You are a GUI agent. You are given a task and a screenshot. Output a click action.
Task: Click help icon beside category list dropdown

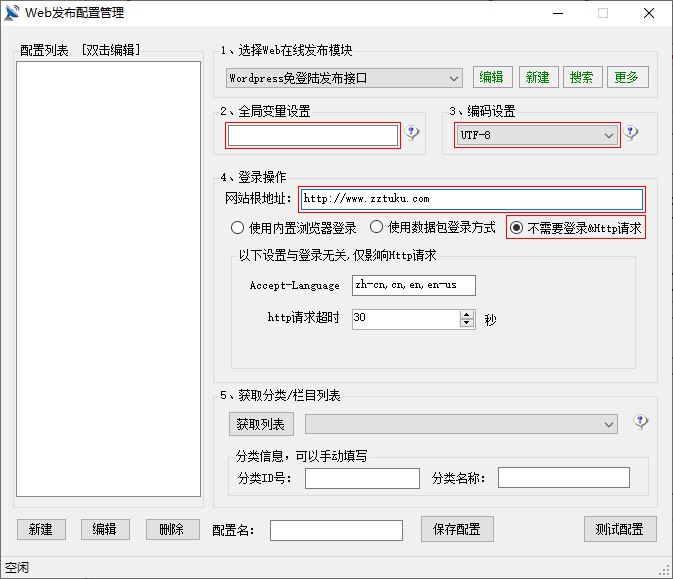641,423
